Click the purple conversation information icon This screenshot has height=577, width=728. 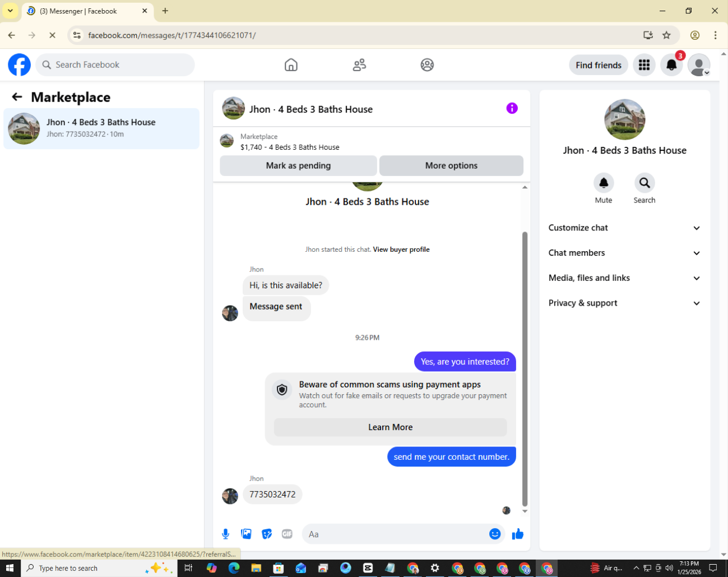click(x=512, y=108)
